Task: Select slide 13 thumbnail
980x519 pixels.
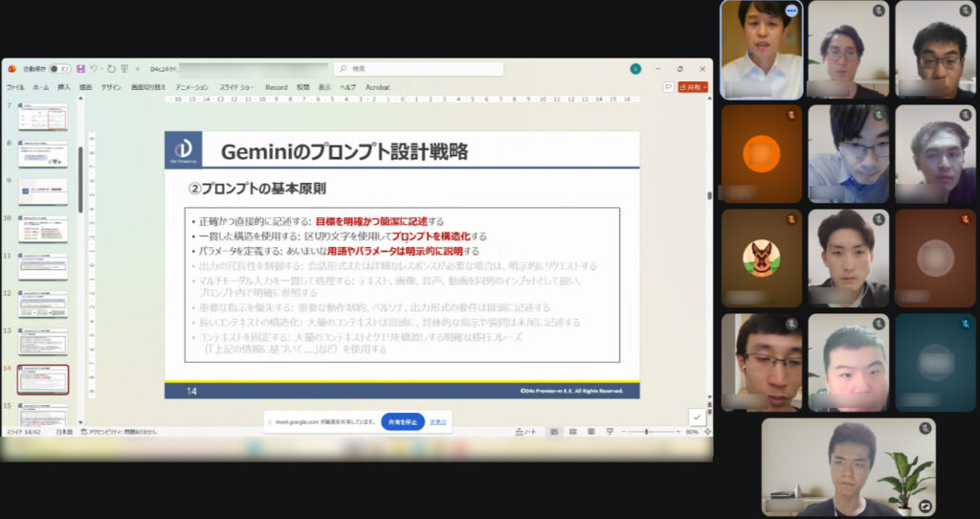Action: (42, 342)
